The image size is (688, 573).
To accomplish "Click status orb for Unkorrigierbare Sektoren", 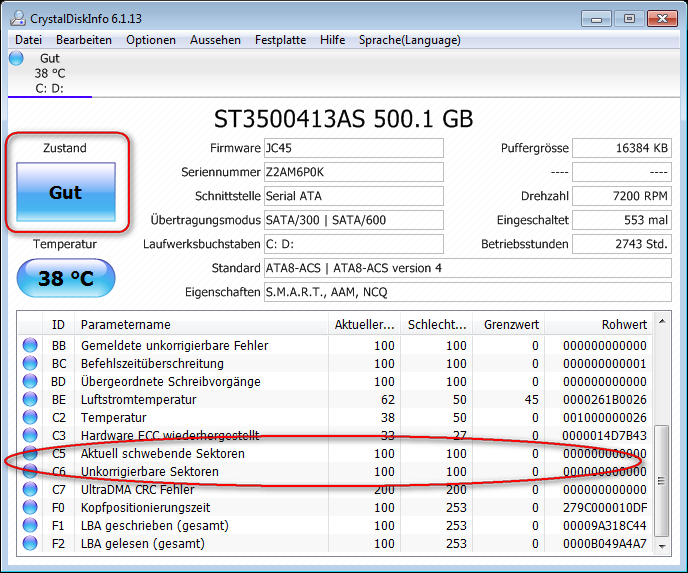I will coord(31,472).
